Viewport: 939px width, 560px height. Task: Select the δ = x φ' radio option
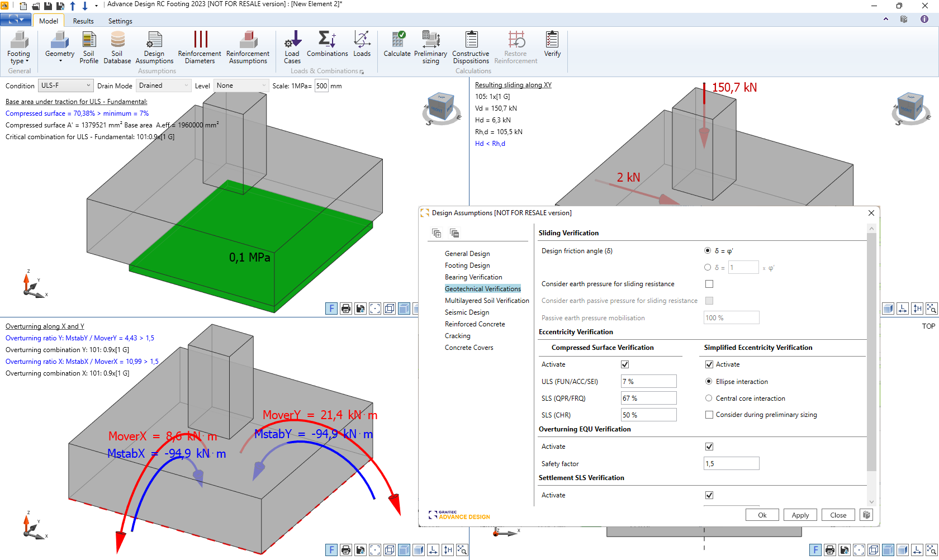(708, 268)
